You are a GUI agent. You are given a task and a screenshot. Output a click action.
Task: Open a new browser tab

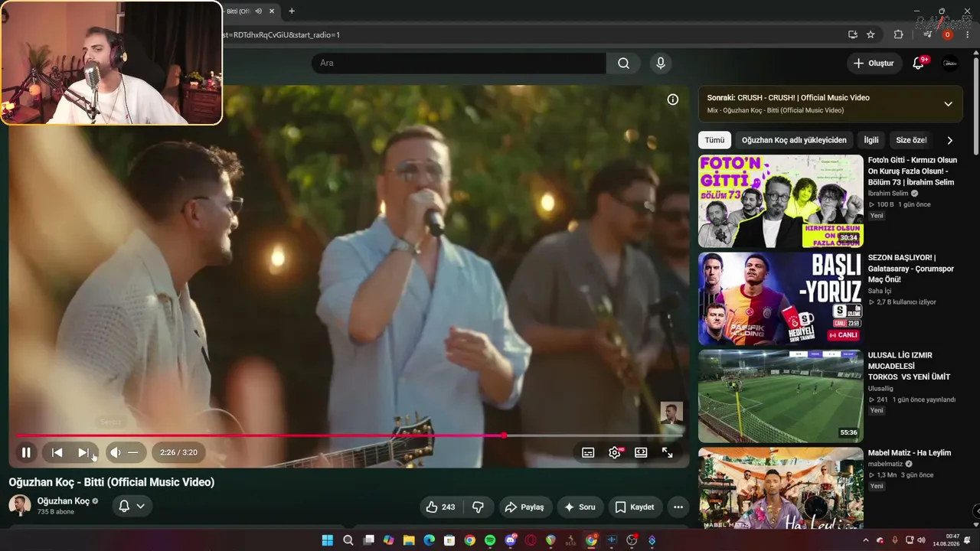292,11
